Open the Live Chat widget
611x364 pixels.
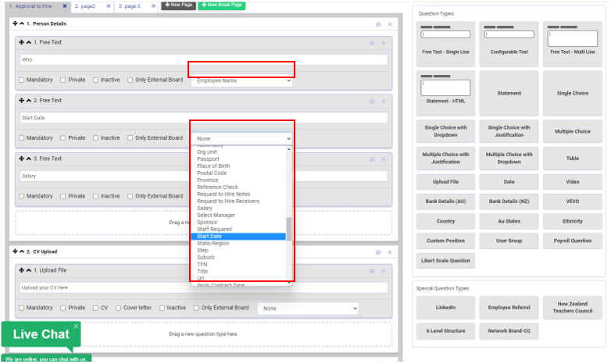[41, 334]
